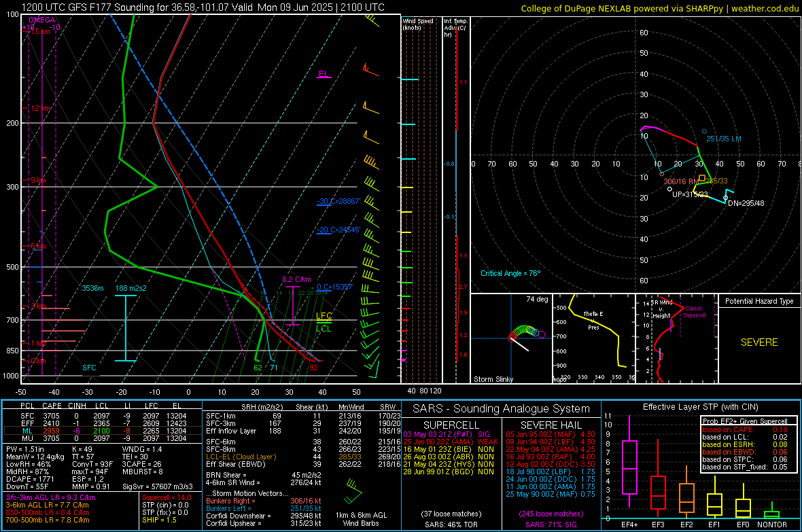Click 'Critical Angle = 76°' text
This screenshot has height=532, width=802.
tap(510, 273)
